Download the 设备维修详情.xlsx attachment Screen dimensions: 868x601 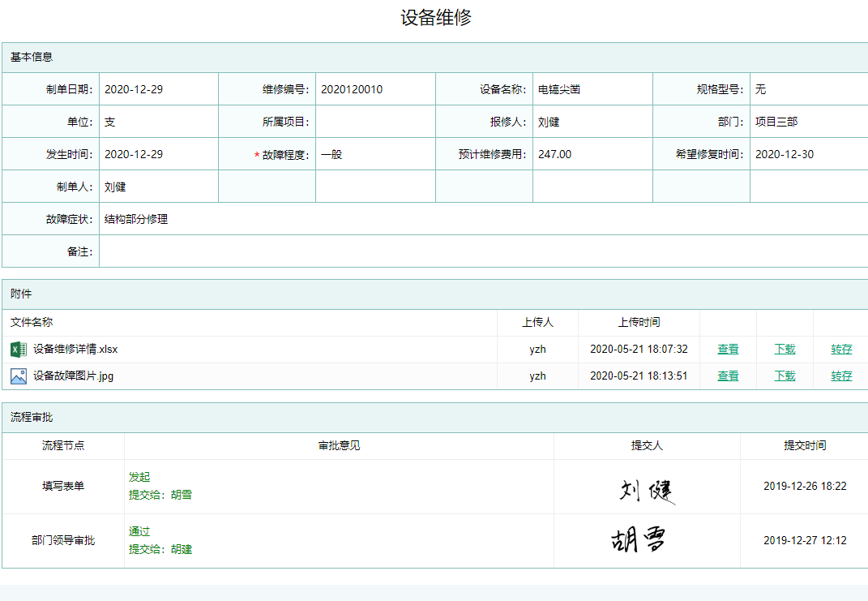coord(785,350)
